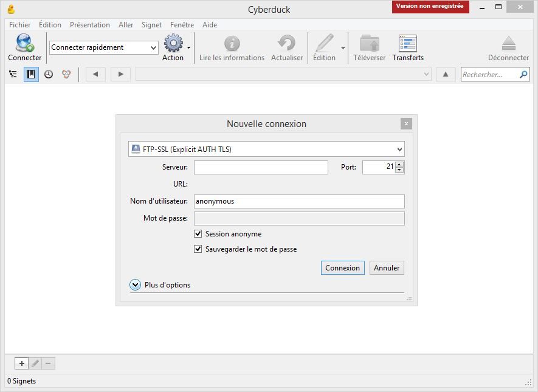Expand the Connecter rapidement combo box

click(x=153, y=47)
